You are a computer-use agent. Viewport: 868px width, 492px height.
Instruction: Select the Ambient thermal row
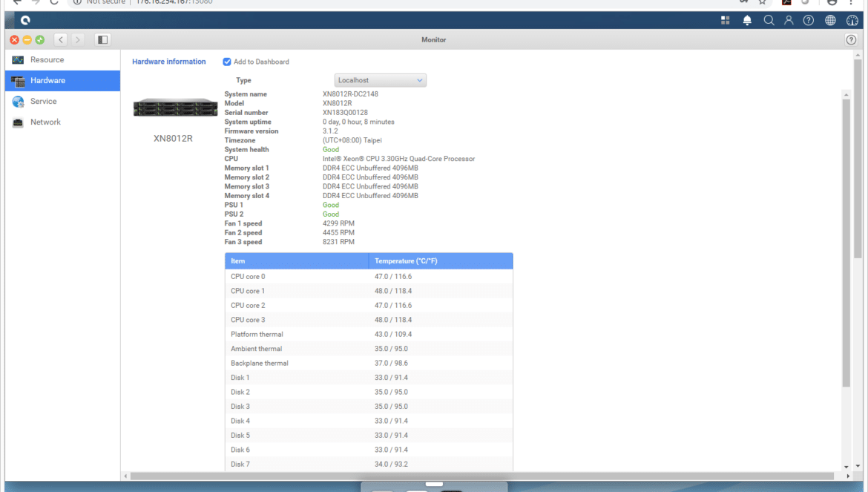[369, 349]
